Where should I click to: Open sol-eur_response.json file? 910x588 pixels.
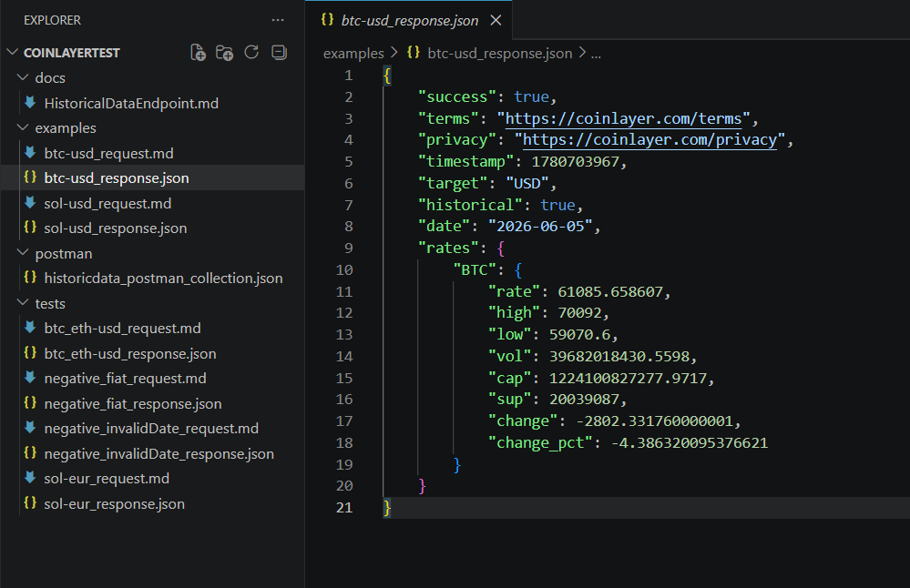(152, 504)
